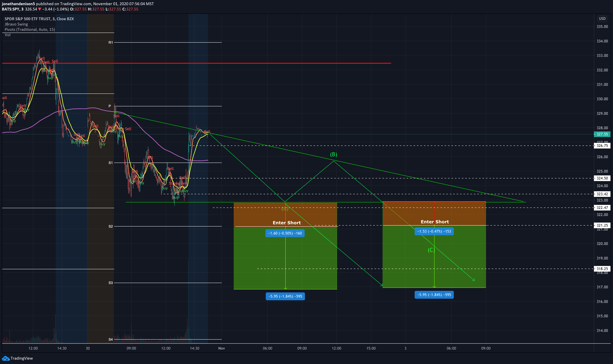
Task: Click the USD currency button
Action: click(602, 19)
